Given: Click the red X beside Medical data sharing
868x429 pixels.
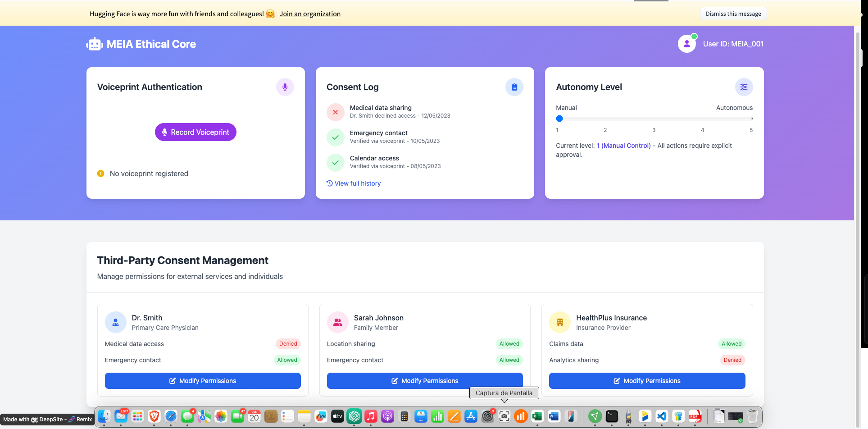Looking at the screenshot, I should pos(336,112).
